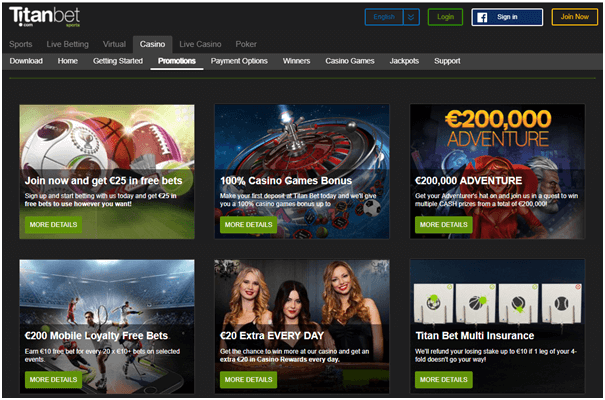This screenshot has height=400, width=605.
Task: Select the Promotions submenu item
Action: click(x=177, y=61)
